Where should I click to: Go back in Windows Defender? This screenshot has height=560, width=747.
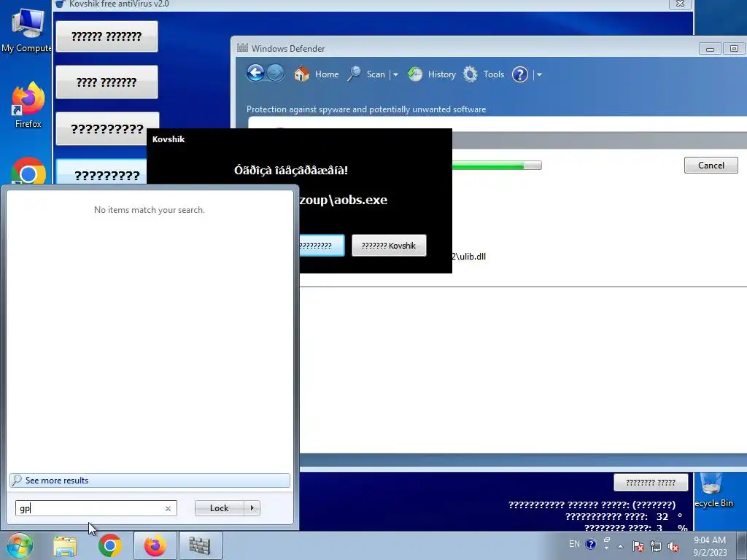tap(255, 74)
